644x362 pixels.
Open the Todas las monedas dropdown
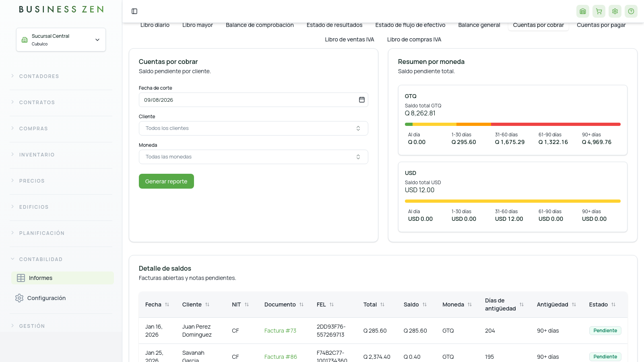(x=253, y=157)
